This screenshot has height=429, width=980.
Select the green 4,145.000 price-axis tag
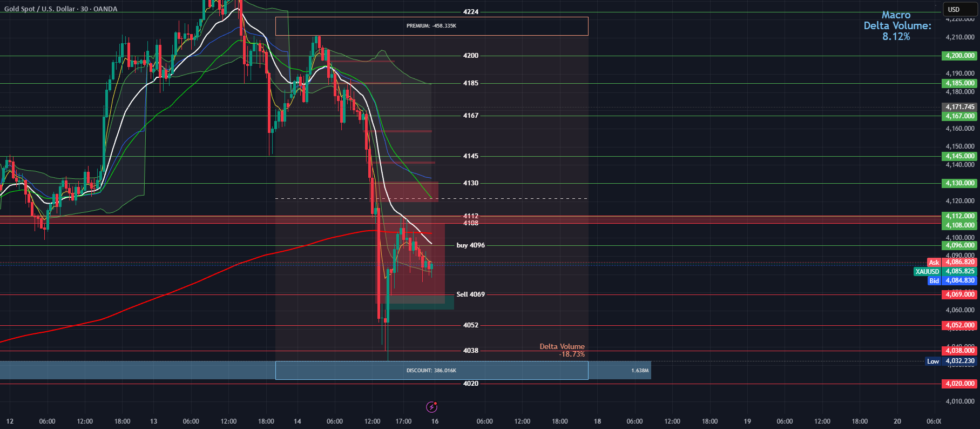[x=959, y=156]
